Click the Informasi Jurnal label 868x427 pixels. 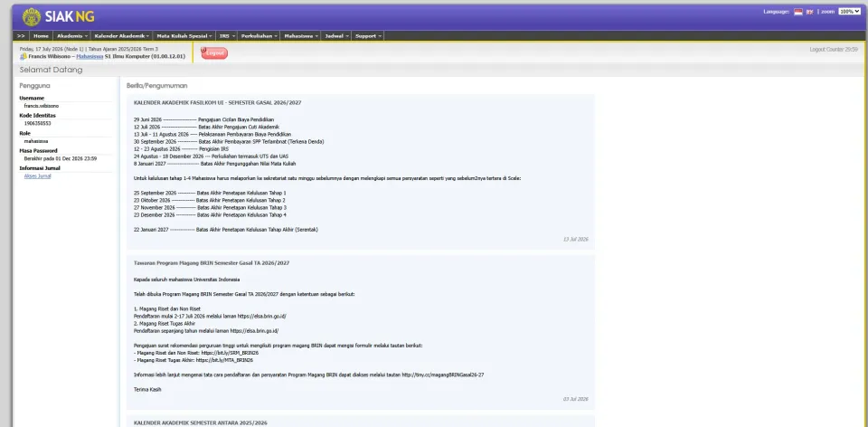tap(40, 167)
